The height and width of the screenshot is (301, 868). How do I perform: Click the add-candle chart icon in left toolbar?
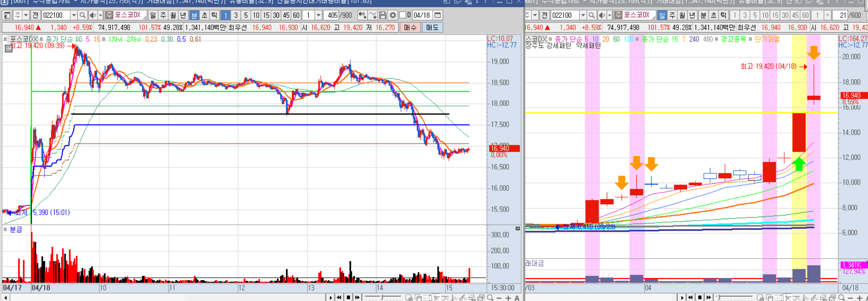point(362,15)
